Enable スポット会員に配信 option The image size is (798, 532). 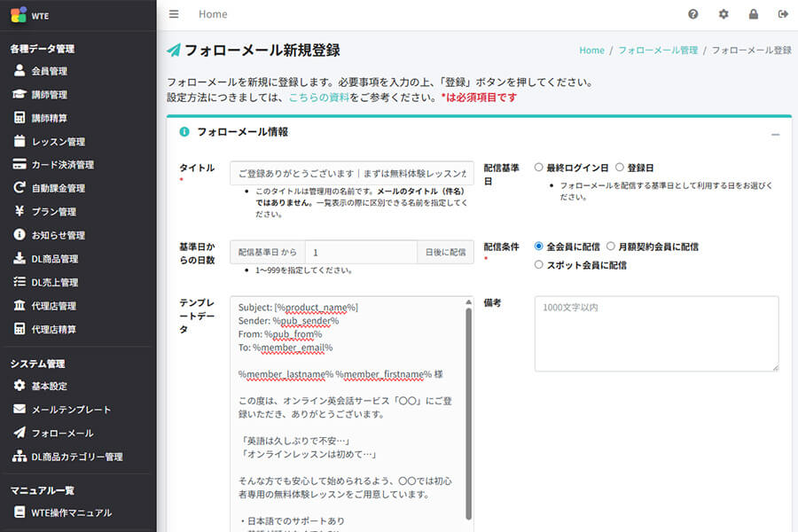coord(539,264)
